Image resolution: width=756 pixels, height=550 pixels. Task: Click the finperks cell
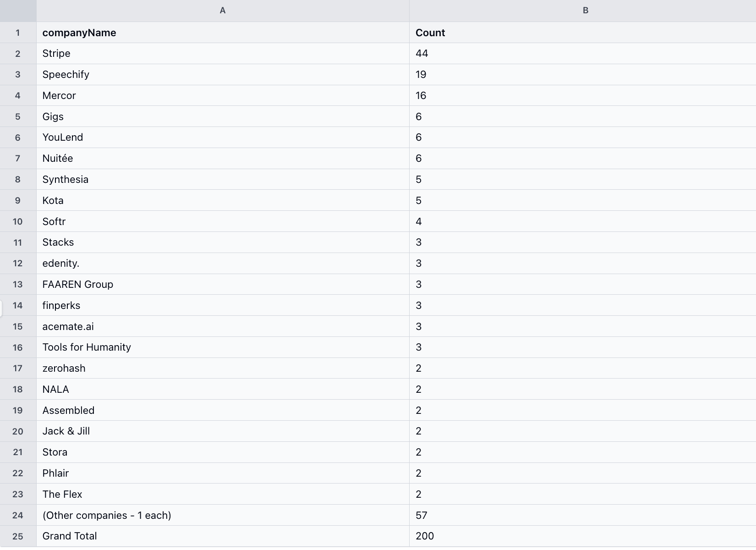[223, 305]
